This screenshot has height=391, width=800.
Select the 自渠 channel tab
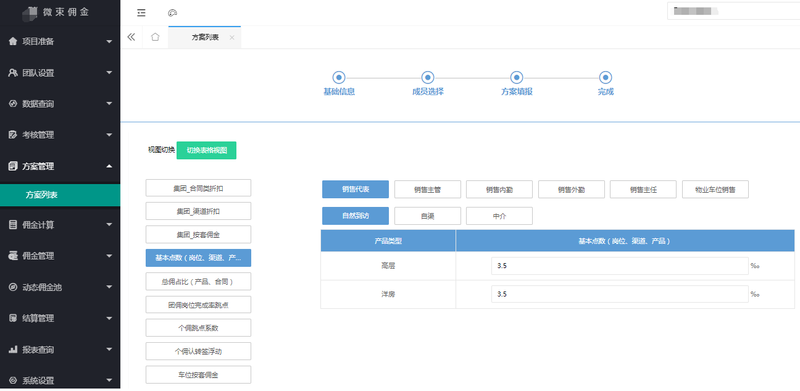point(428,216)
